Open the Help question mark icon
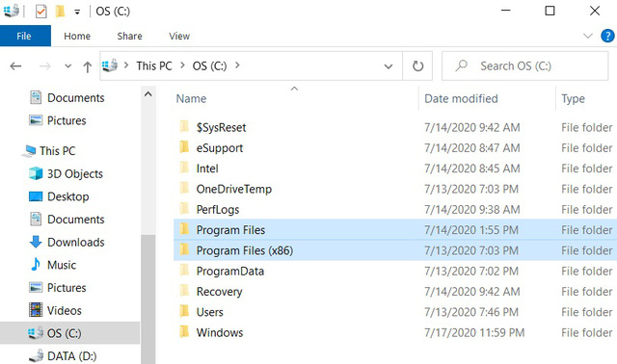The width and height of the screenshot is (617, 364). (607, 36)
